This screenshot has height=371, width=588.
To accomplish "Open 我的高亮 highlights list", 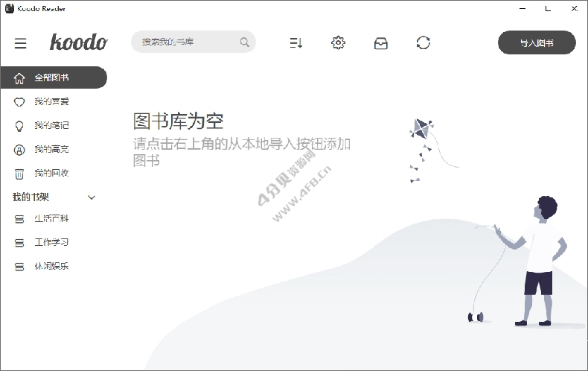I will (51, 149).
